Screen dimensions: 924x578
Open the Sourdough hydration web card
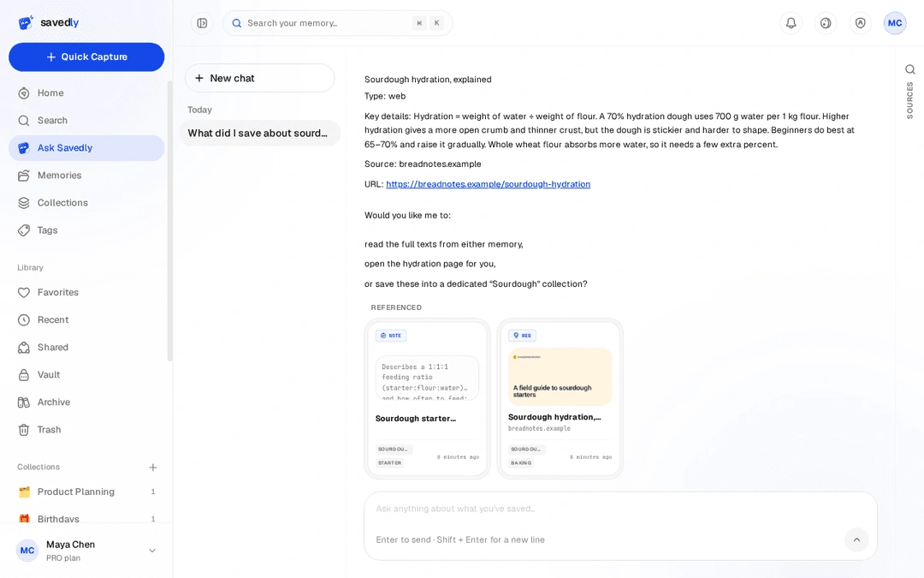[560, 399]
